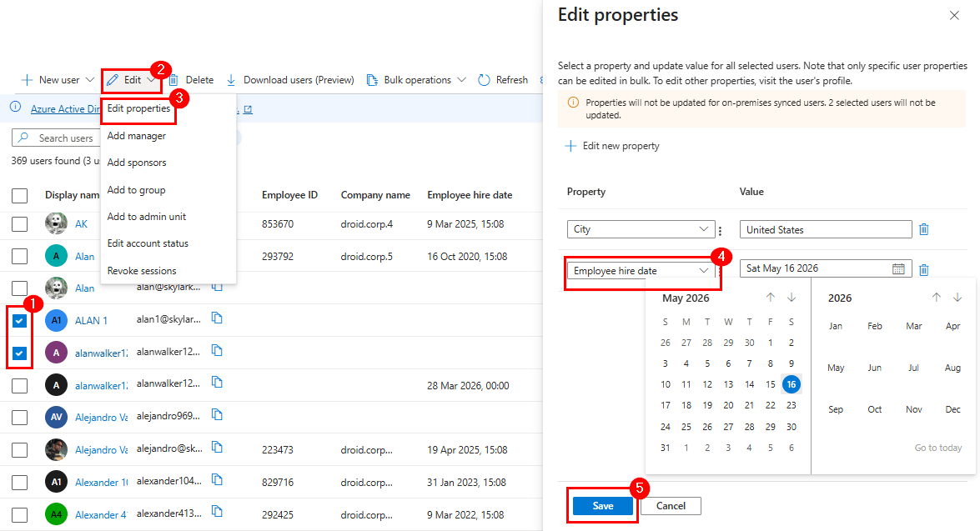Go to previous year in 2026 picker
This screenshot has width=980, height=531.
point(937,298)
